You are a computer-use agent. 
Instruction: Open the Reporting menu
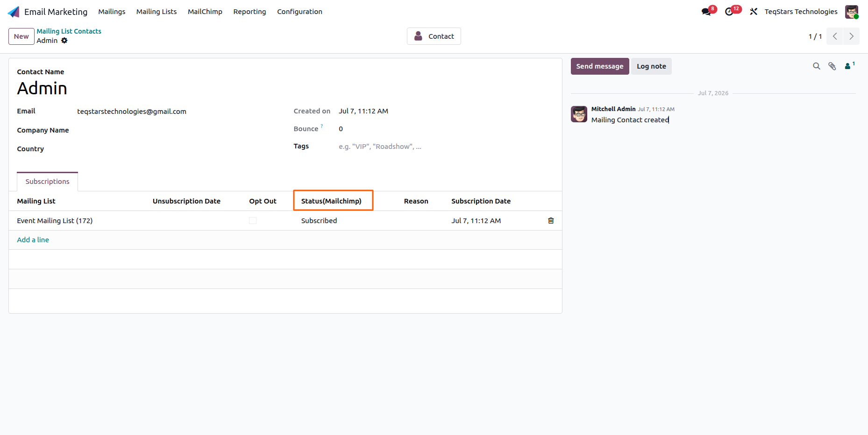point(249,12)
